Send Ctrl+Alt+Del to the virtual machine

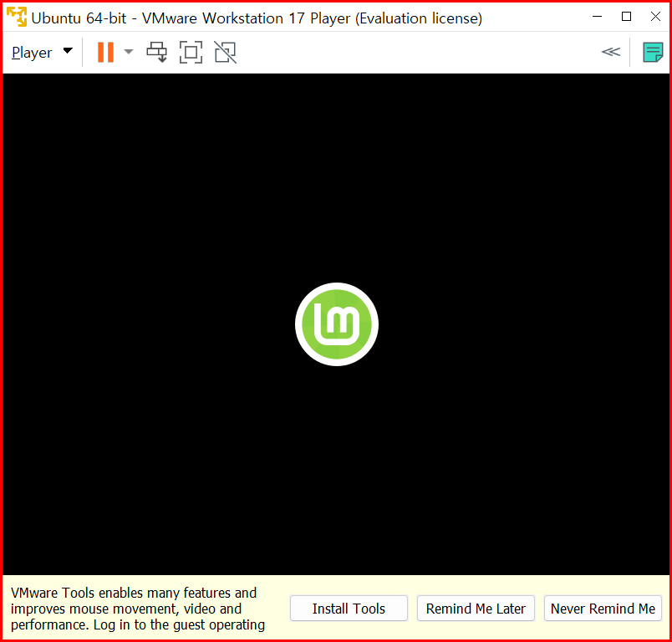tap(157, 53)
